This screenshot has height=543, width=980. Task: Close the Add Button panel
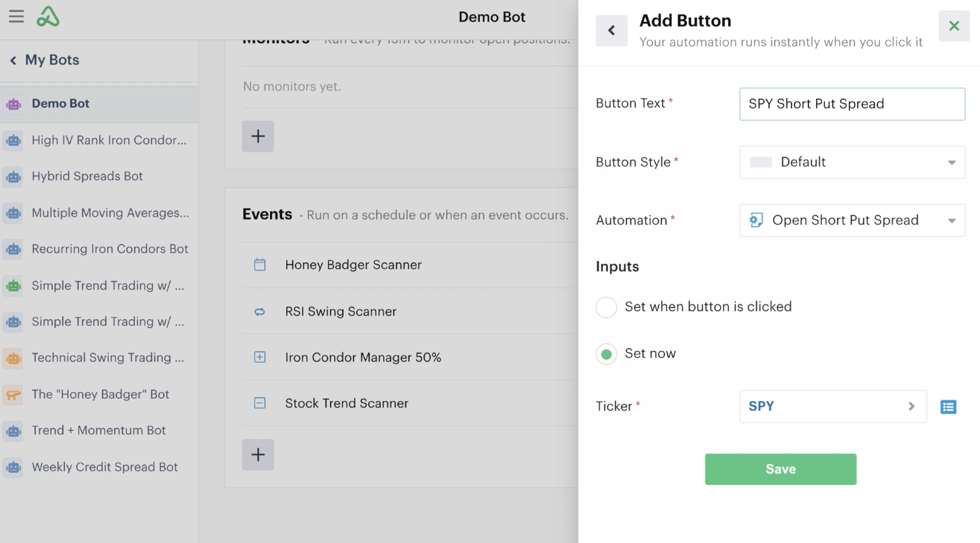point(954,26)
